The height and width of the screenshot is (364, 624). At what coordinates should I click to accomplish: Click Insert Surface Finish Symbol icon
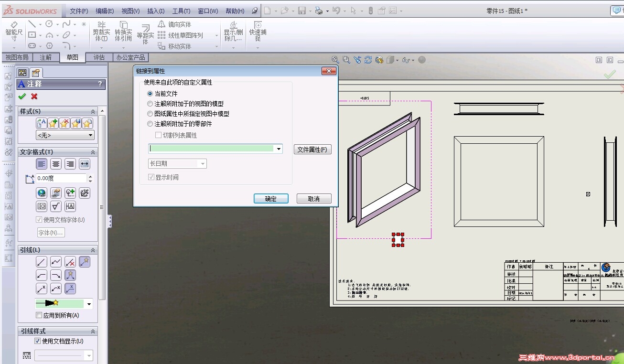point(56,206)
